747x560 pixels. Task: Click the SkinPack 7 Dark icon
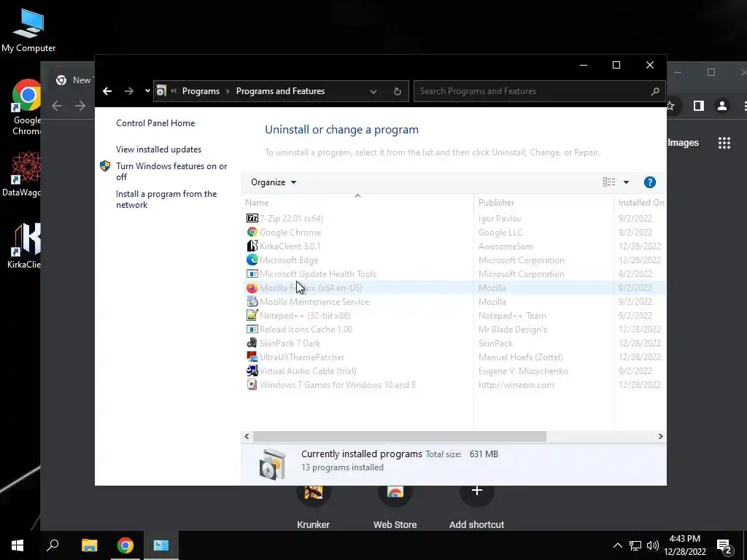point(252,343)
